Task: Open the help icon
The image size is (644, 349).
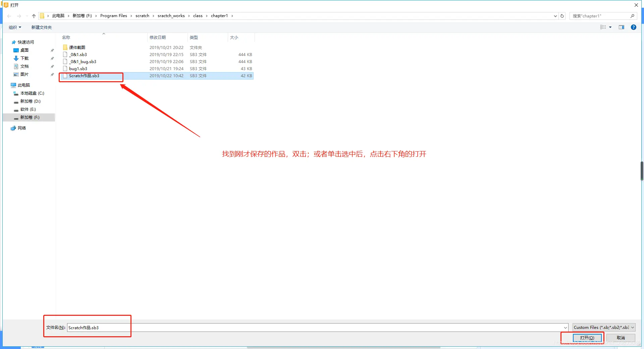Action: coord(634,27)
